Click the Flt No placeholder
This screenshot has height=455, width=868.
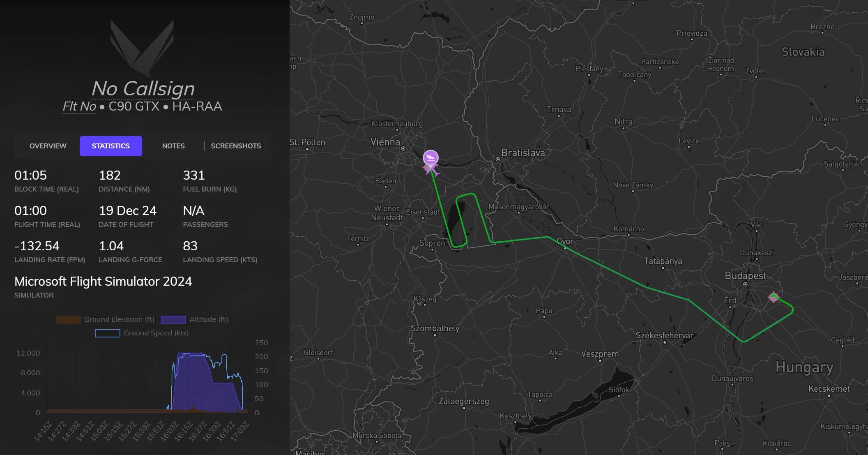(x=79, y=106)
